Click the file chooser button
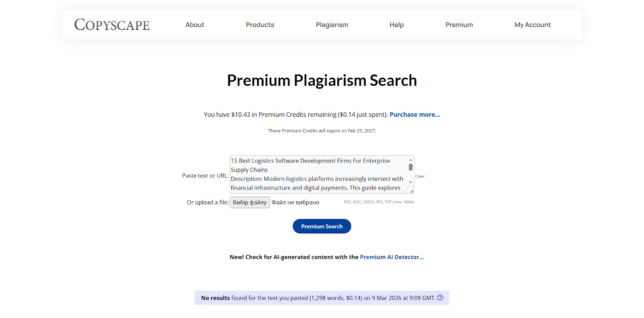 (250, 202)
